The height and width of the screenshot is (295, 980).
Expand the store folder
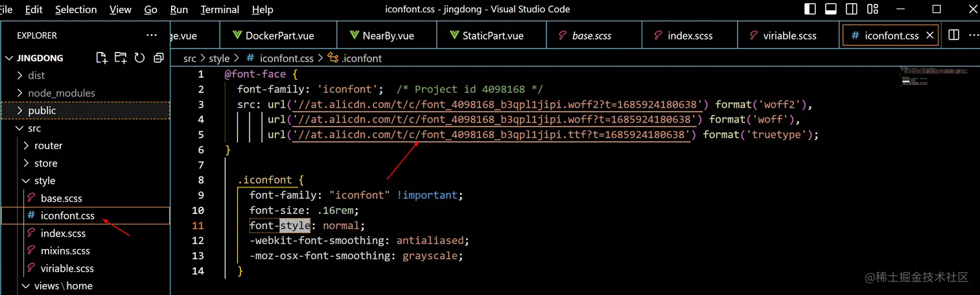click(26, 163)
